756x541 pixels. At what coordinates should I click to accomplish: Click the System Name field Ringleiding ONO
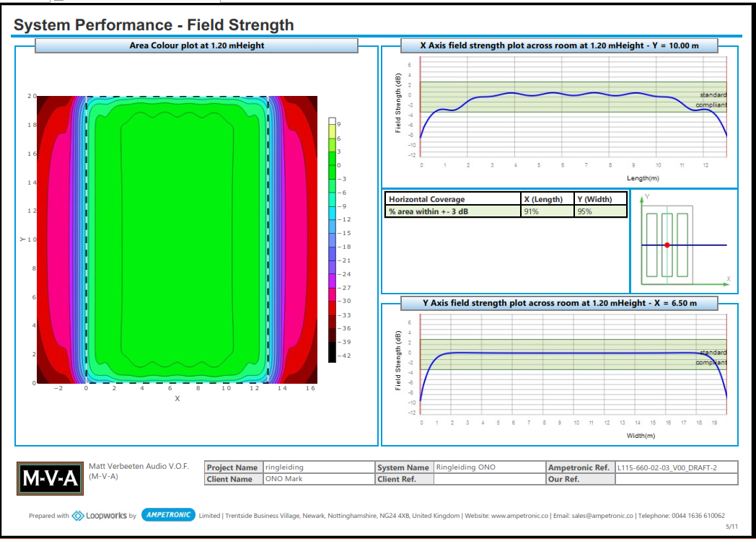488,467
